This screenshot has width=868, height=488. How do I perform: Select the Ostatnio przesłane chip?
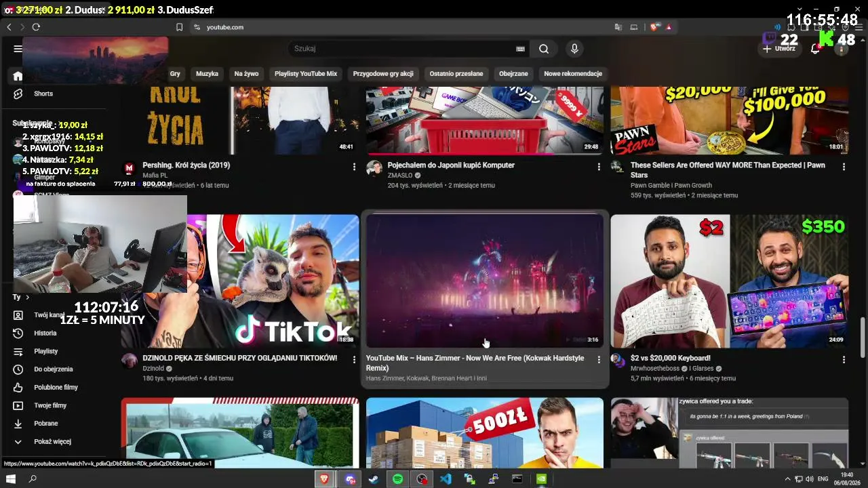[x=456, y=74]
